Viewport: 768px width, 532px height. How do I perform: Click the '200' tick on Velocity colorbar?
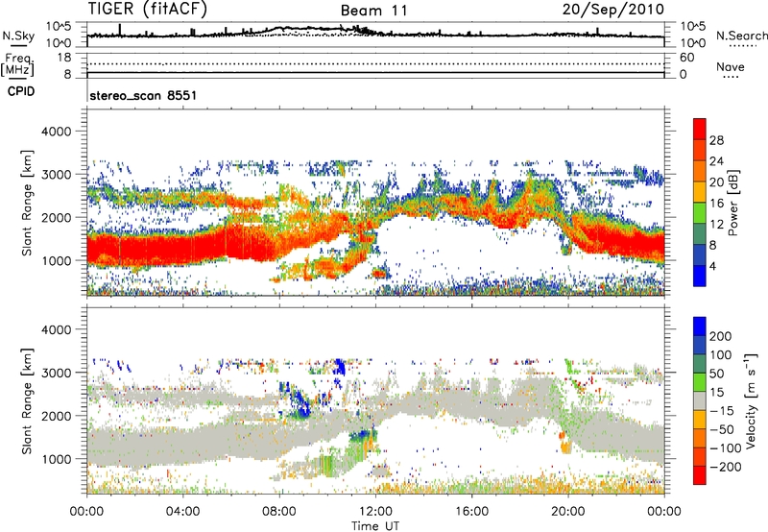coord(721,336)
